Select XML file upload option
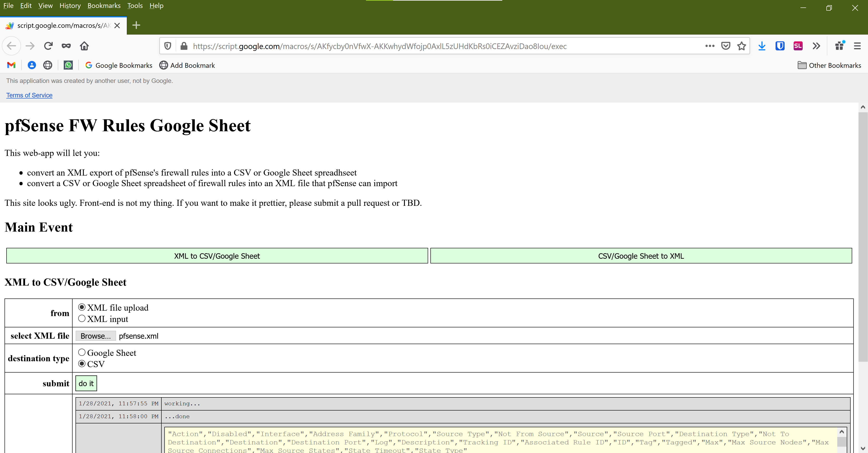Screen dimensions: 868x453 82,307
